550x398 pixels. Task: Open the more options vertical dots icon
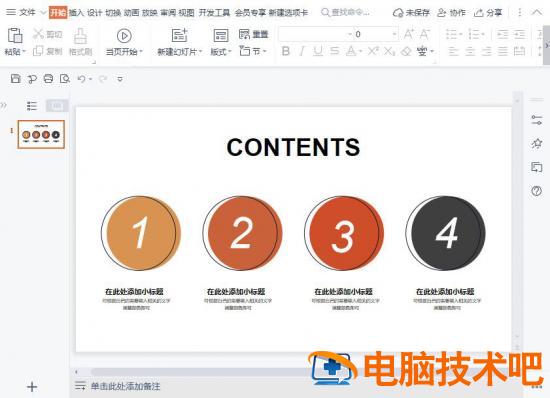(519, 13)
